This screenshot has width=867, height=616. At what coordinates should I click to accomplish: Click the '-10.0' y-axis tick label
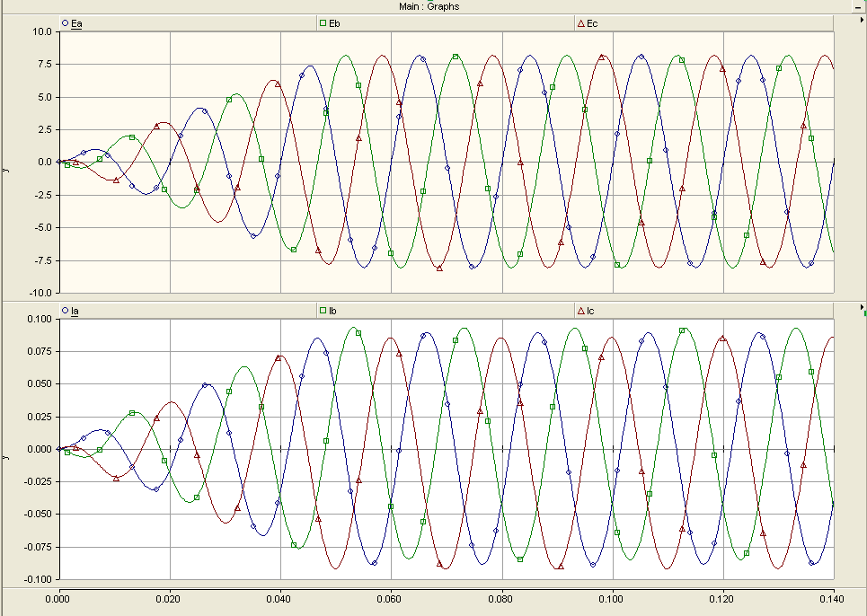click(41, 293)
